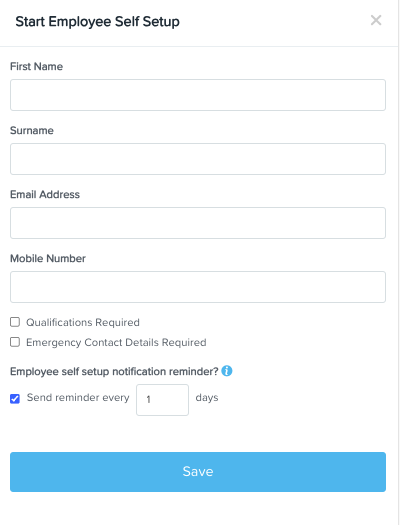The height and width of the screenshot is (525, 400).
Task: Click the Send reminder every label text
Action: tap(78, 397)
